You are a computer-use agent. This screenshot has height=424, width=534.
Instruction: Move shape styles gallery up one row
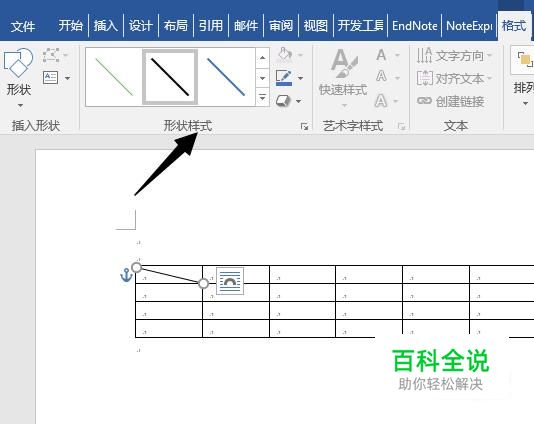(262, 58)
